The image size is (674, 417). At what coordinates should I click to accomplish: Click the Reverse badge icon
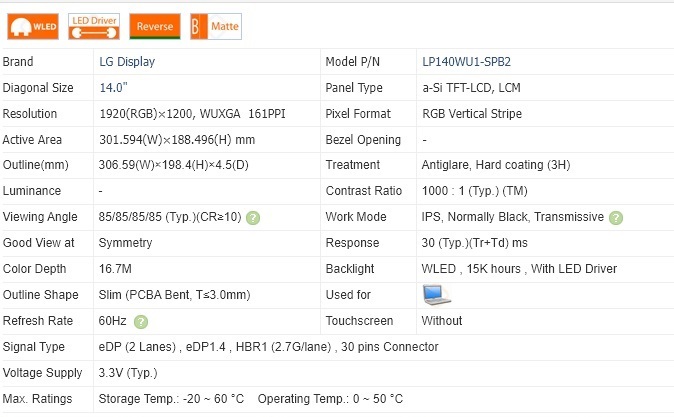click(x=155, y=26)
